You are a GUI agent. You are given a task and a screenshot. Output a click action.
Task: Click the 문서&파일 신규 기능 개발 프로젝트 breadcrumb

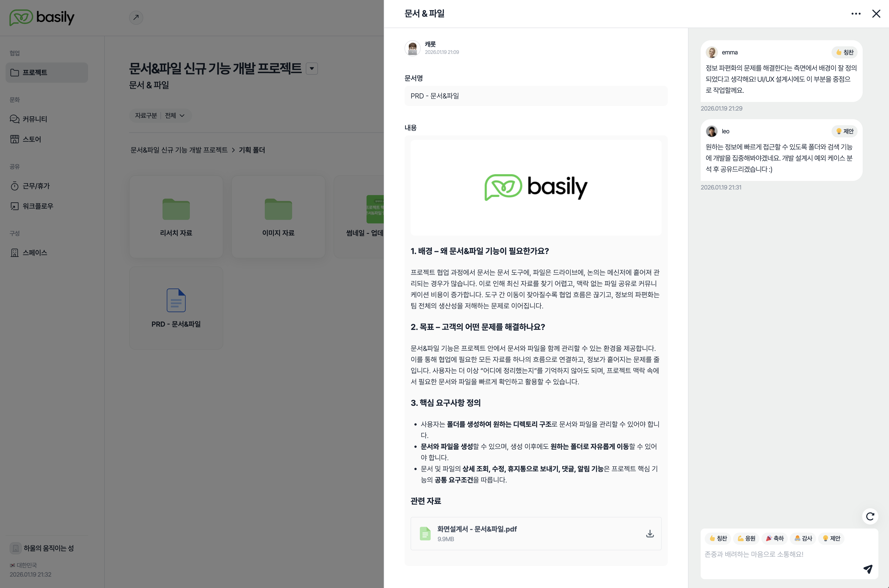pos(179,150)
